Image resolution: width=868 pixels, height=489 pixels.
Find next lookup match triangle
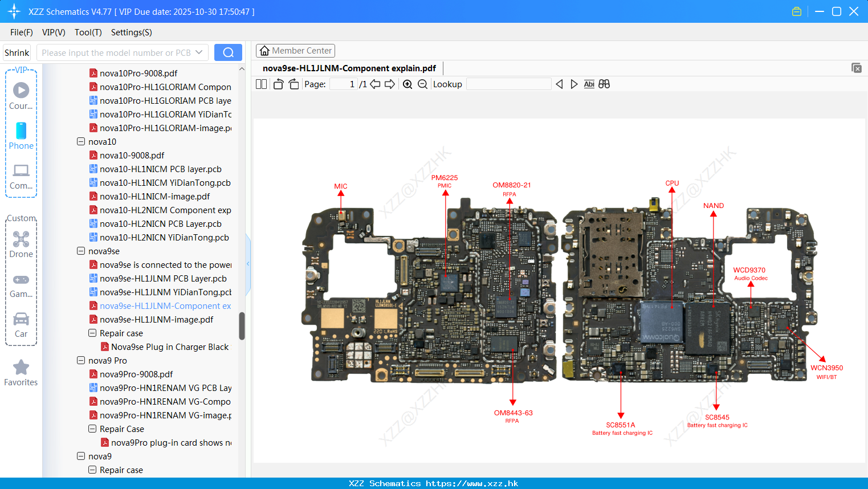(x=574, y=84)
